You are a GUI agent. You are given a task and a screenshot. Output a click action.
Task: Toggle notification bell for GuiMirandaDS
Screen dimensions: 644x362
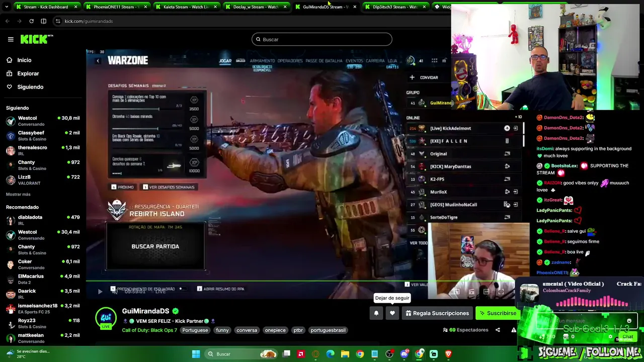click(376, 313)
